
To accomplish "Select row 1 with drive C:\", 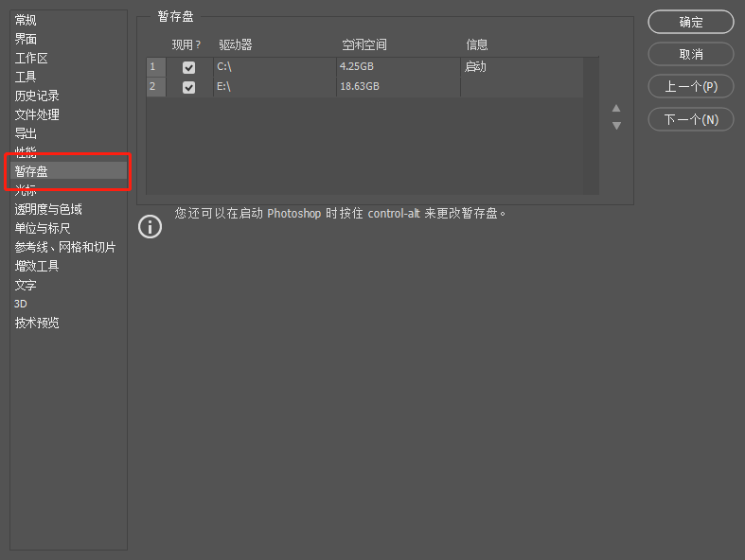I will point(275,67).
